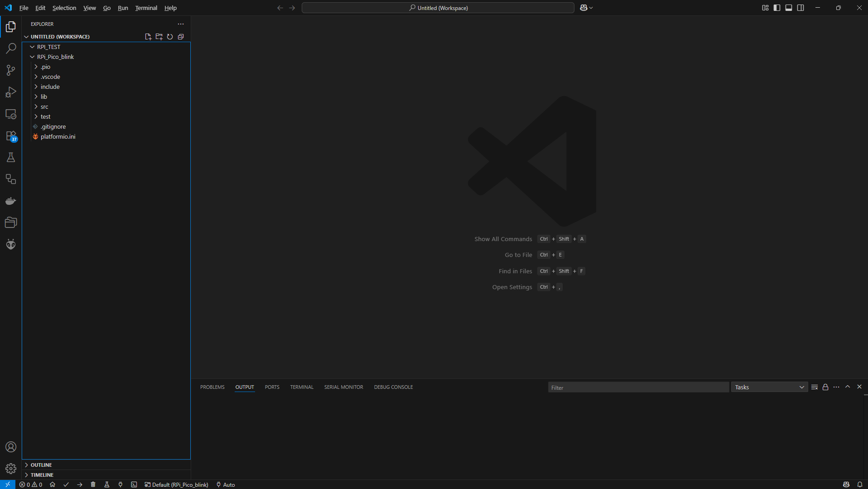Refresh the Explorer file tree
Screen dimensions: 868x489
point(170,37)
